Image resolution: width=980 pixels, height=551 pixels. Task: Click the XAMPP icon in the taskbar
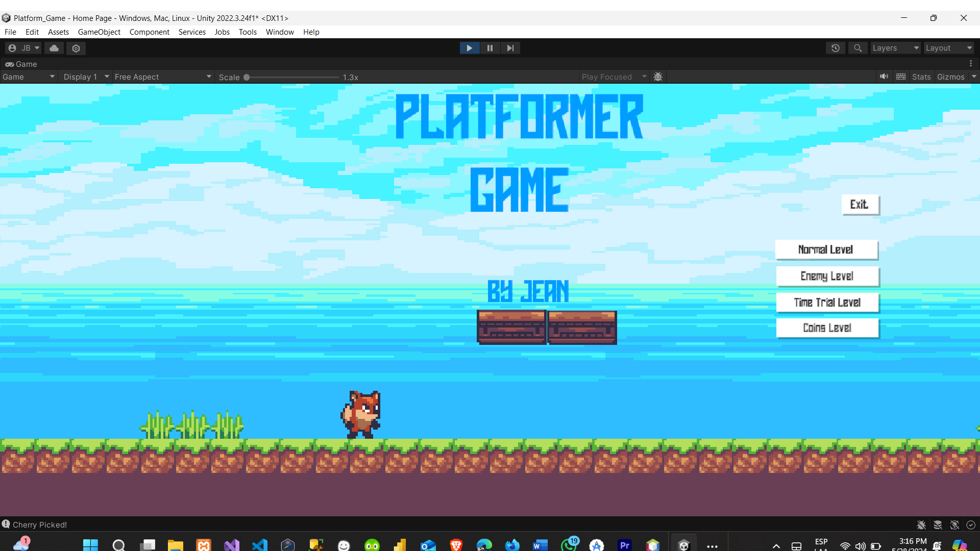(x=204, y=545)
